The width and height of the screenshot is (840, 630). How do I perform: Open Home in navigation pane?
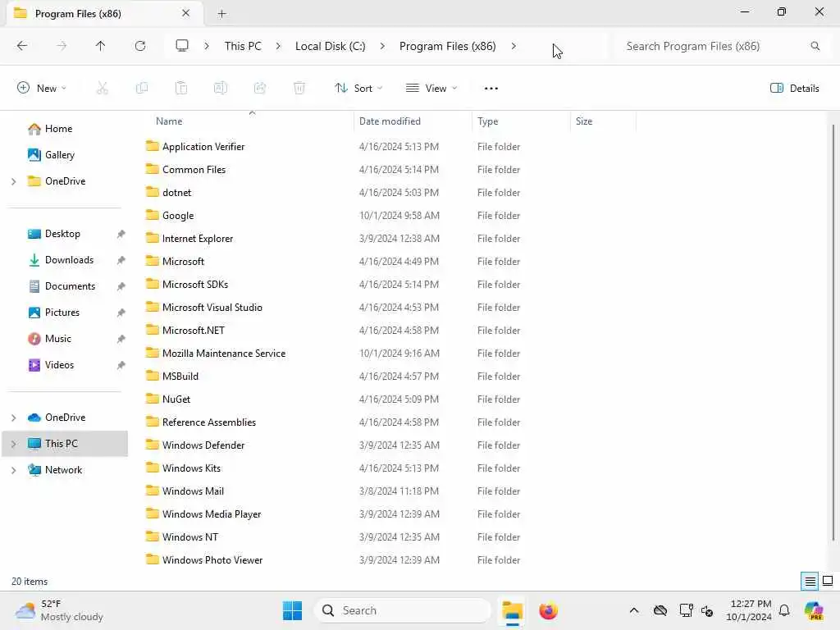[x=58, y=129]
